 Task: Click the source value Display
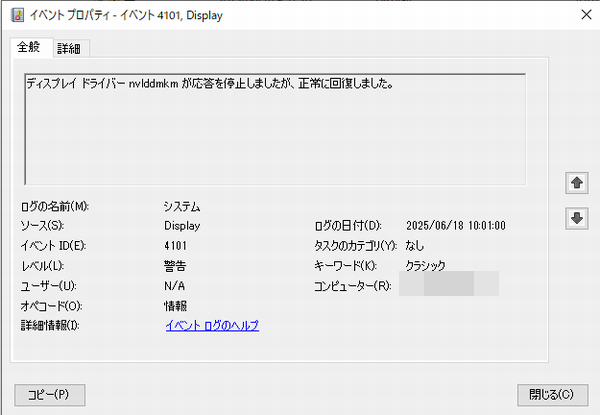coord(182,226)
